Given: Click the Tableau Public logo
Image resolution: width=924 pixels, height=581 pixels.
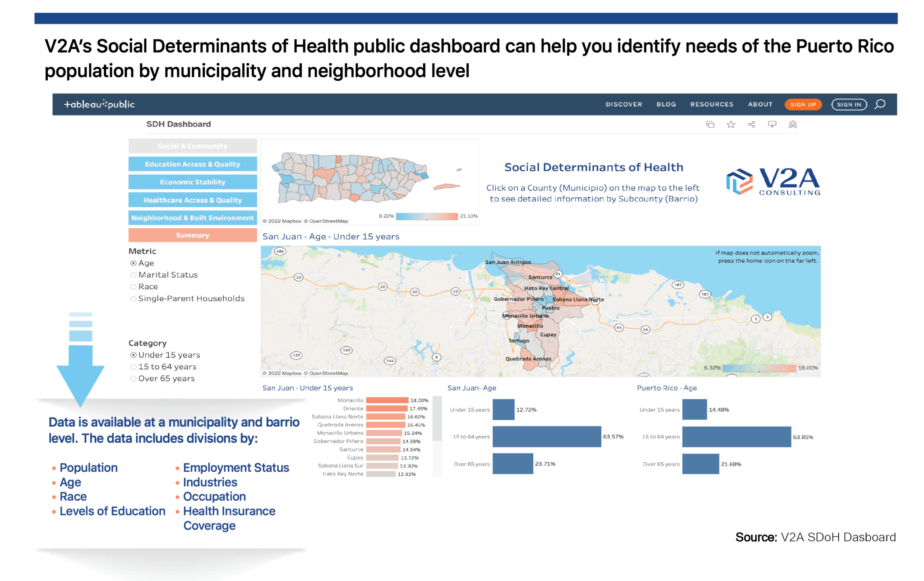Looking at the screenshot, I should coord(100,104).
